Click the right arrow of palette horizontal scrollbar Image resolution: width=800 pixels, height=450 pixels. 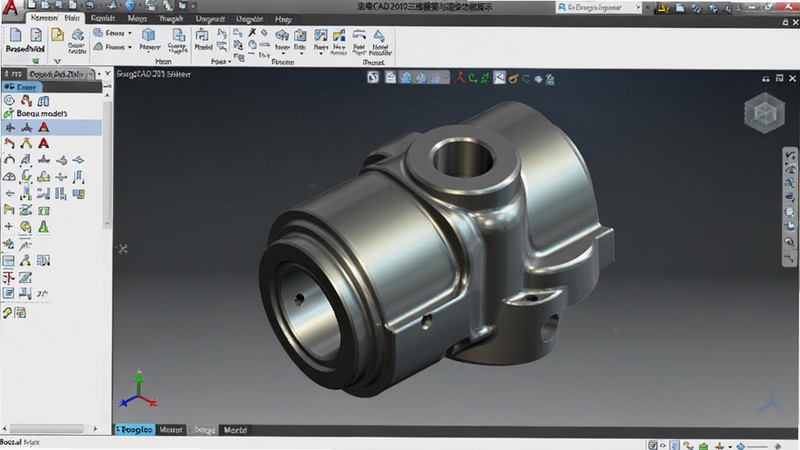pyautogui.click(x=95, y=429)
